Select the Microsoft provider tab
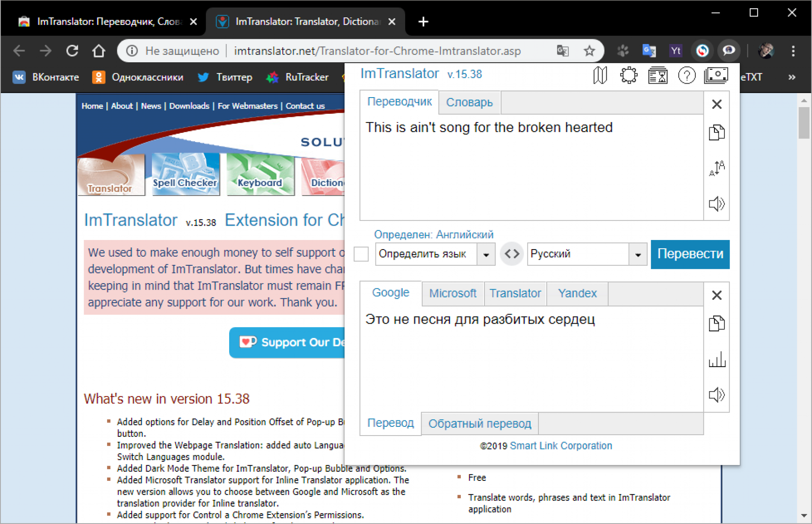 (453, 294)
